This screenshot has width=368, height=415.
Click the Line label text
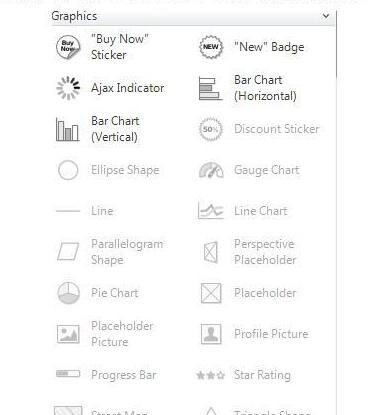(x=102, y=211)
